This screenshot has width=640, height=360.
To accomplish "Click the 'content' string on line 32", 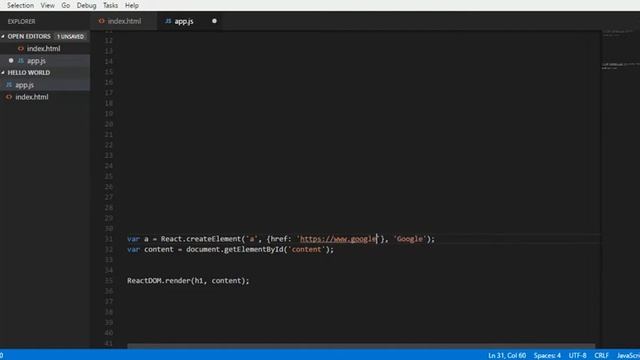I will 307,249.
